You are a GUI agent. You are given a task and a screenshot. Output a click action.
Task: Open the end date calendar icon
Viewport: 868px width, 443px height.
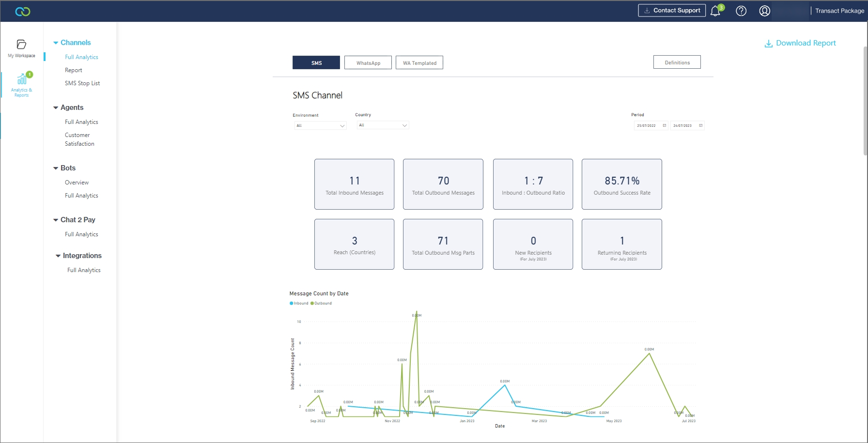(701, 125)
